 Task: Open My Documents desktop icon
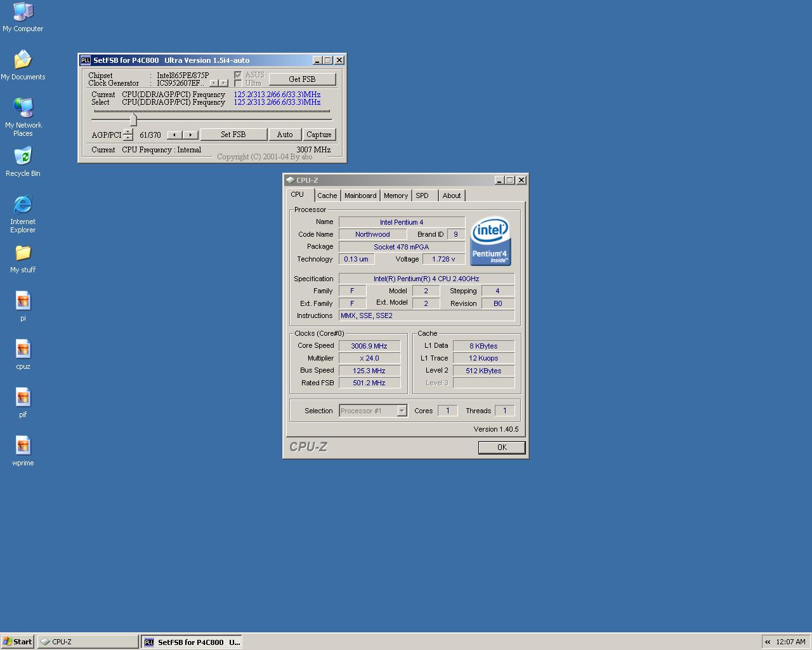tap(23, 65)
